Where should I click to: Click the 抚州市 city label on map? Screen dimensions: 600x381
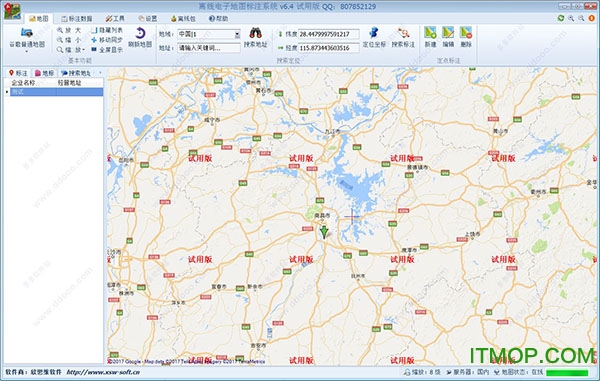point(358,276)
